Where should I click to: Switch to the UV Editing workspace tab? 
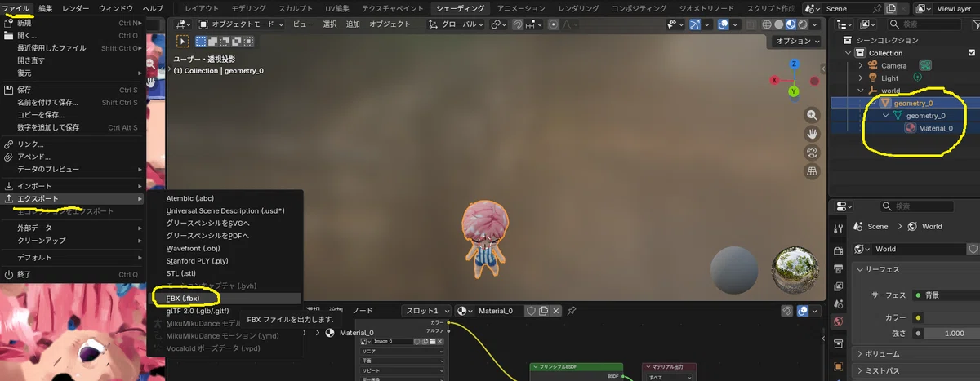(x=336, y=8)
